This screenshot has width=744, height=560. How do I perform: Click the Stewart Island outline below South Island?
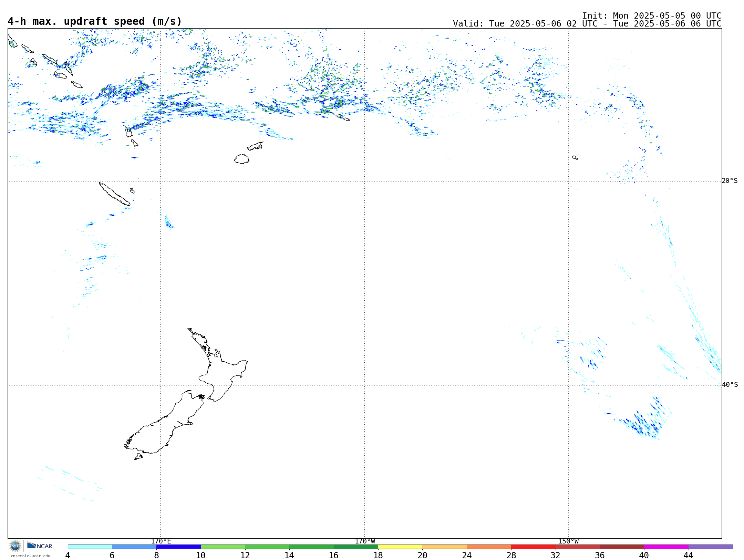pyautogui.click(x=138, y=457)
